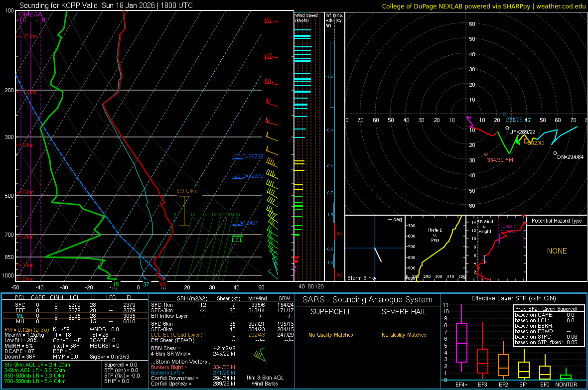
Task: Click the SARS - Sounding Analogue System header
Action: [368, 300]
